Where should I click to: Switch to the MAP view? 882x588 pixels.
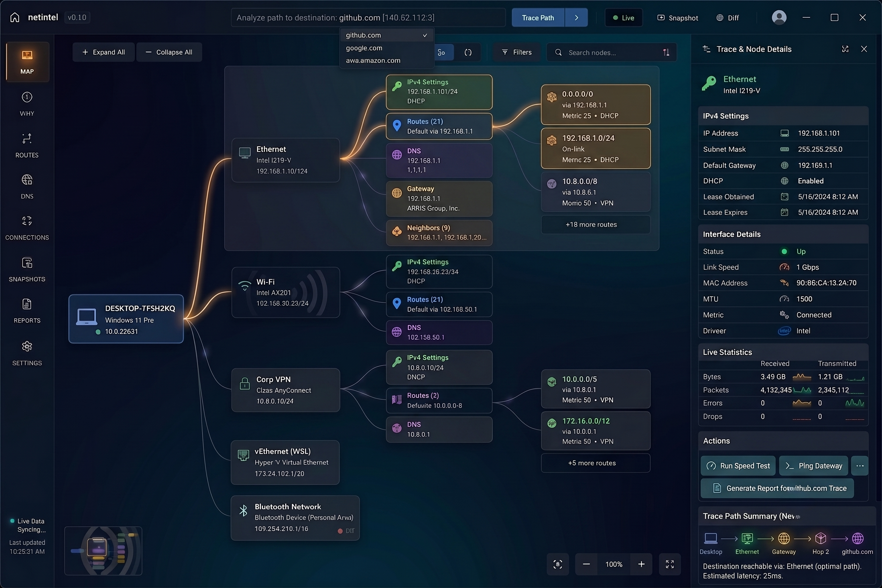27,62
